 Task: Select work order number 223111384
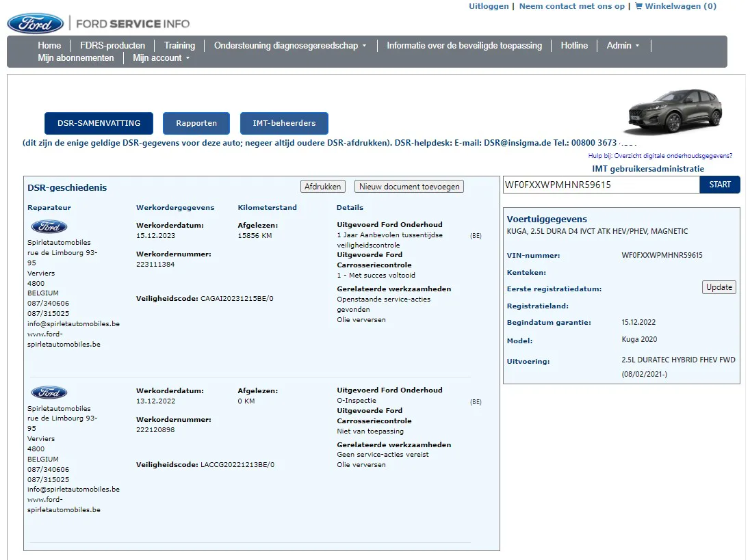(155, 264)
